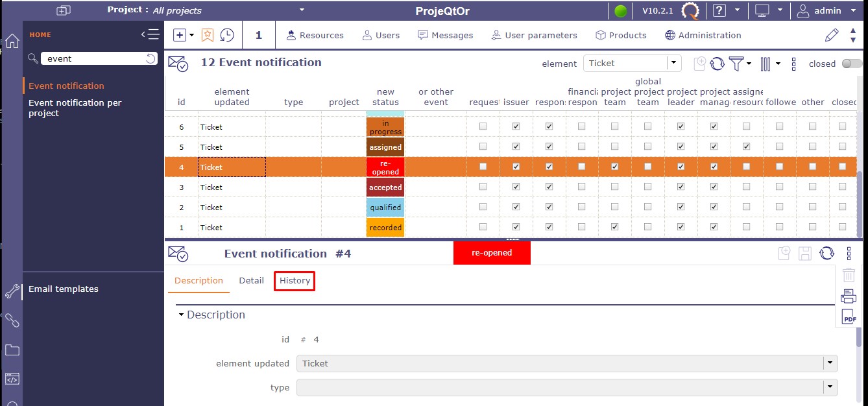Print the event notification via printer icon
The height and width of the screenshot is (406, 868).
point(849,296)
